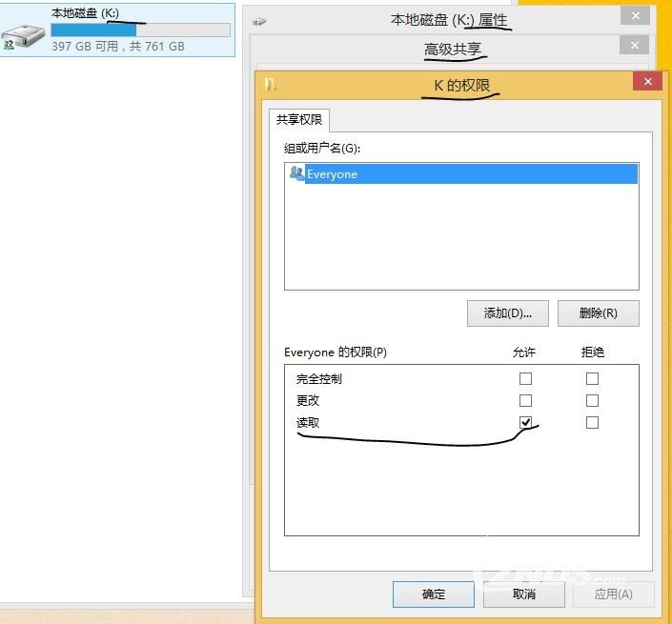Switch to the 共享权限 tab
The image size is (672, 624).
coord(299,120)
